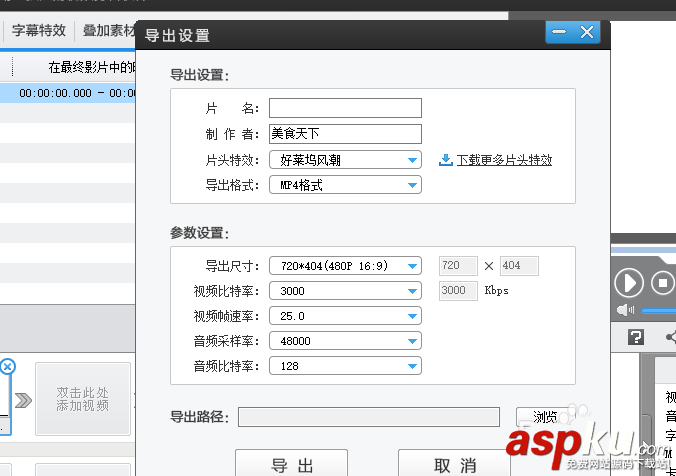Open the 视频帧速率 25.0 dropdown
The image size is (676, 476).
click(345, 316)
